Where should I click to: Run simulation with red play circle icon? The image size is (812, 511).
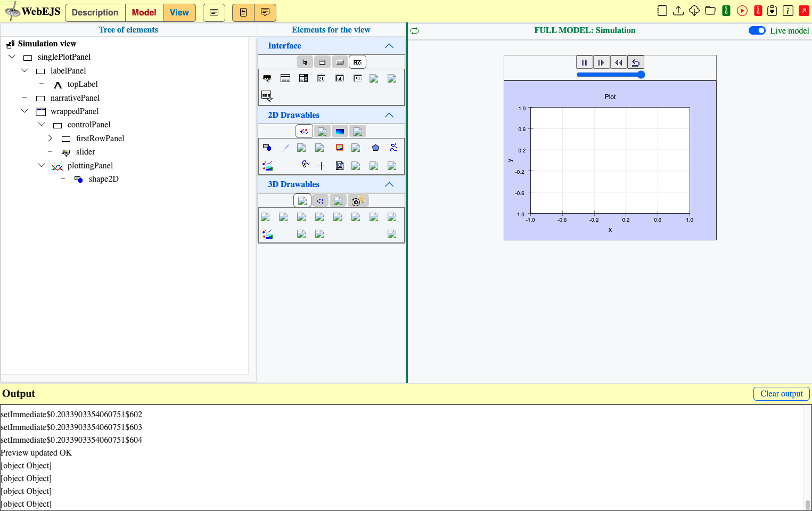(742, 11)
